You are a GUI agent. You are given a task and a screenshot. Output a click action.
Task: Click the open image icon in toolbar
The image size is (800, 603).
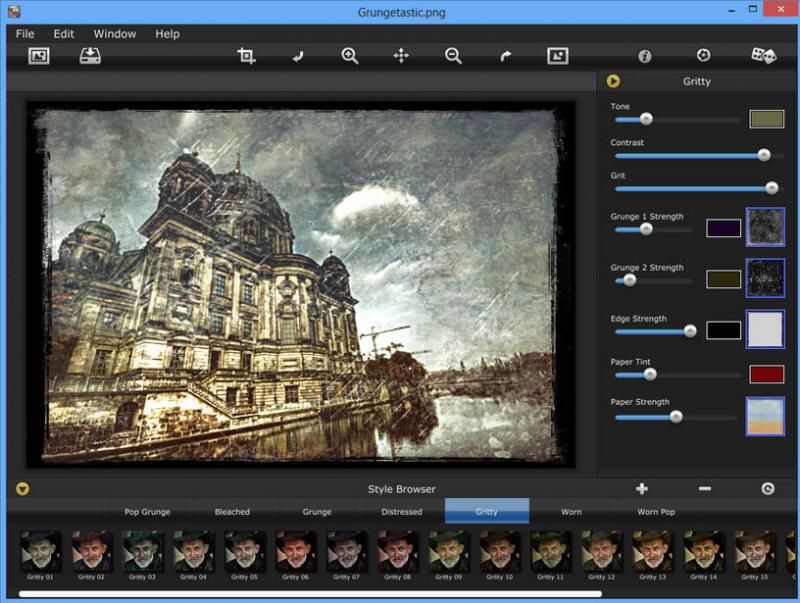[x=39, y=56]
